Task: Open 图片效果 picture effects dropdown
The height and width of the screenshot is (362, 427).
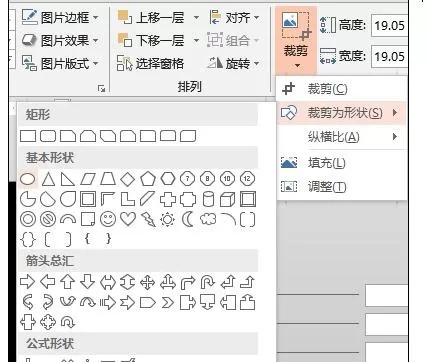Action: (x=61, y=40)
